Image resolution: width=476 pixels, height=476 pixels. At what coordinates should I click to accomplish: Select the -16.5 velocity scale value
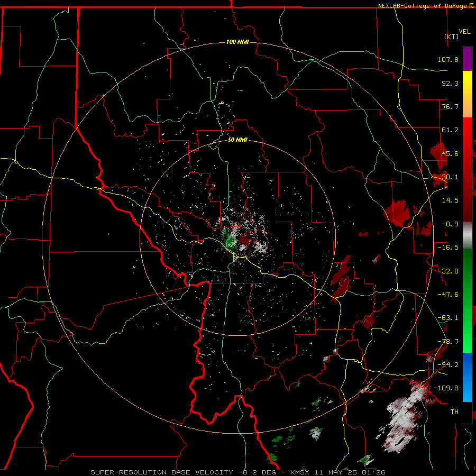448,248
